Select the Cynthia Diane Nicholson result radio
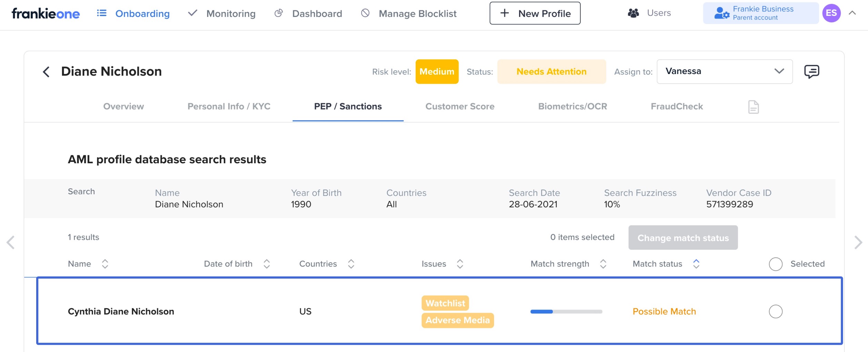 (x=775, y=312)
